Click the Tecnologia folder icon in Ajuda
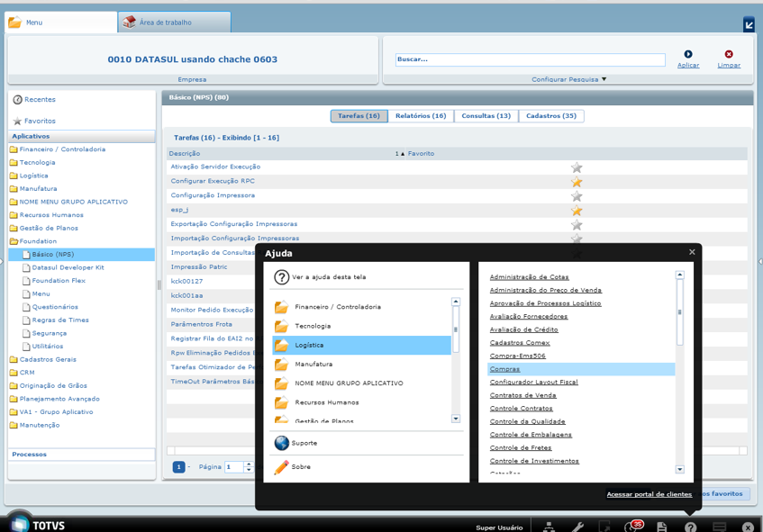Viewport: 763px width, 532px height. click(281, 326)
